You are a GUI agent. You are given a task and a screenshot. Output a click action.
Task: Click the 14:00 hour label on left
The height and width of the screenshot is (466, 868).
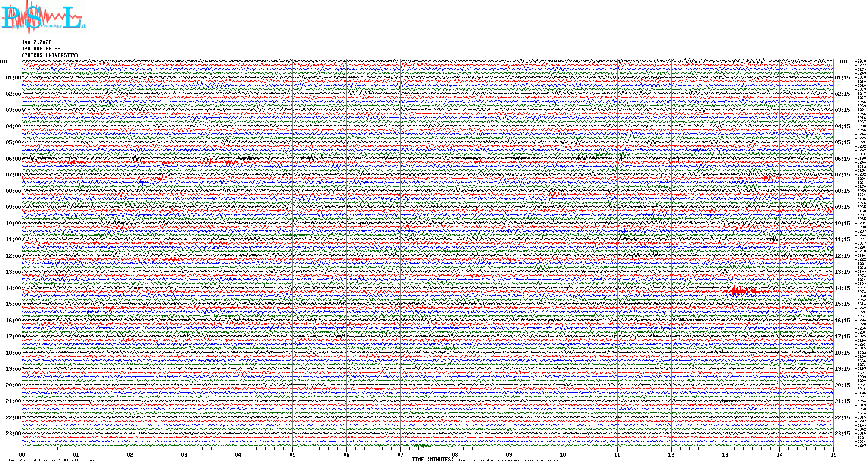pyautogui.click(x=13, y=288)
